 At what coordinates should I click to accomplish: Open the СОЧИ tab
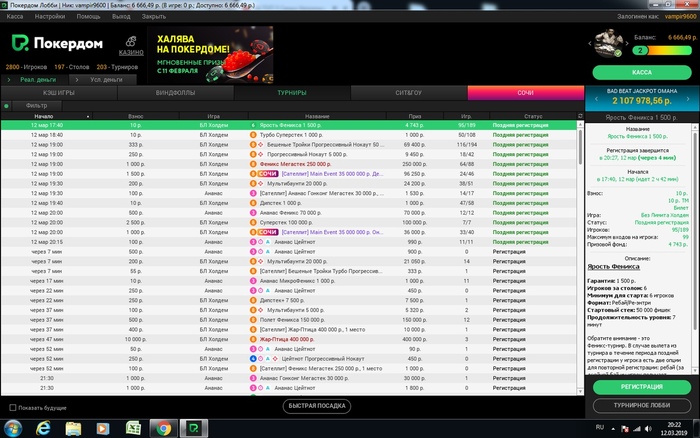525,93
